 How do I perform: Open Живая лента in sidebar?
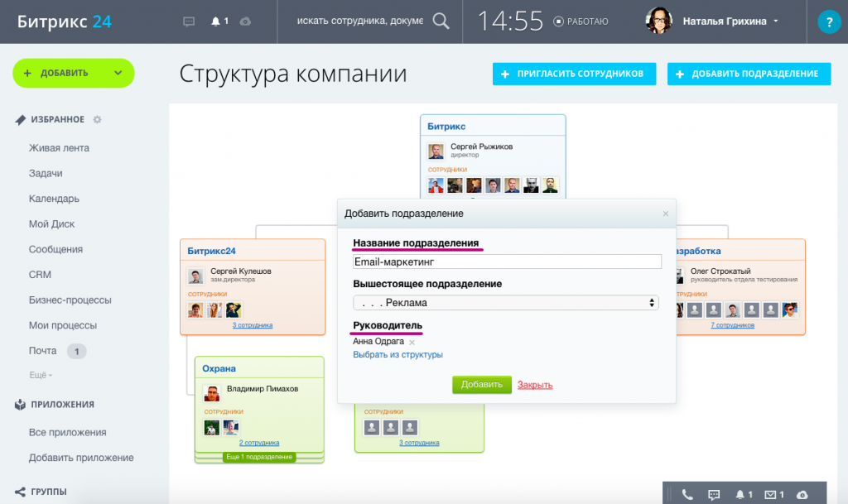tap(59, 148)
